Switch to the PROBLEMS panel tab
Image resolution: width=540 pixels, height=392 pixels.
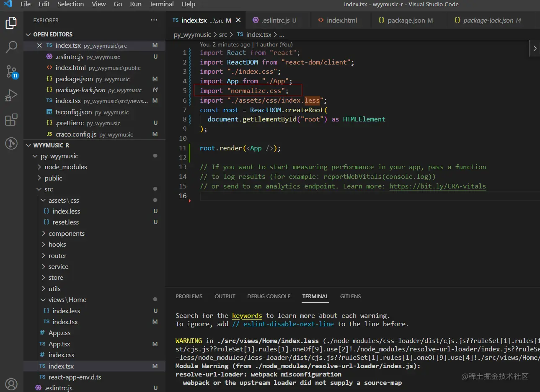189,297
